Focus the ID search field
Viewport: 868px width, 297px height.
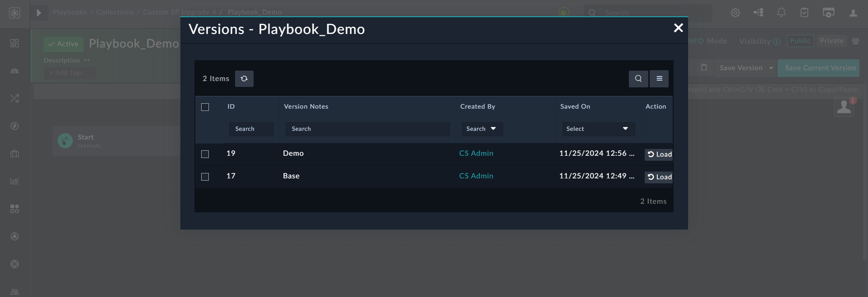[251, 129]
